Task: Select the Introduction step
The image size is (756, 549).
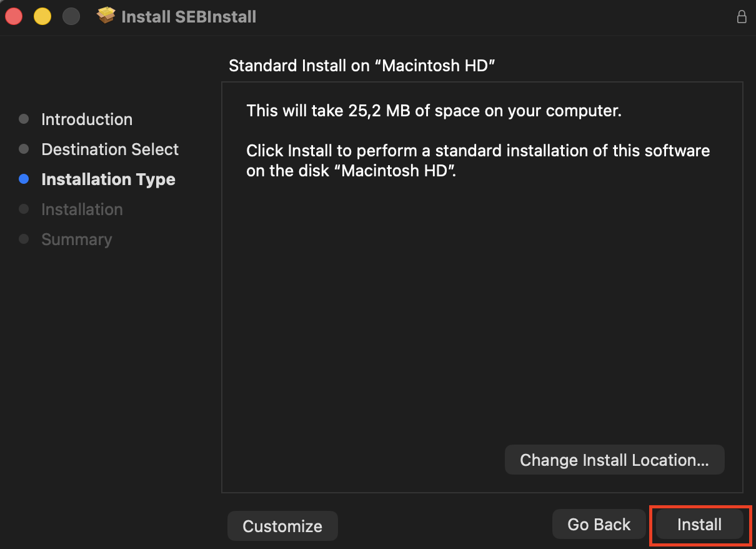Action: (x=87, y=119)
